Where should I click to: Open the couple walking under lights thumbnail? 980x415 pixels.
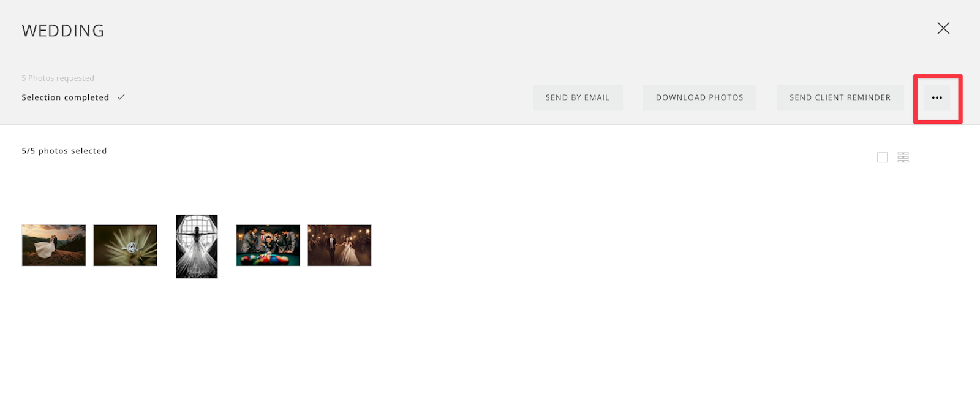click(339, 245)
